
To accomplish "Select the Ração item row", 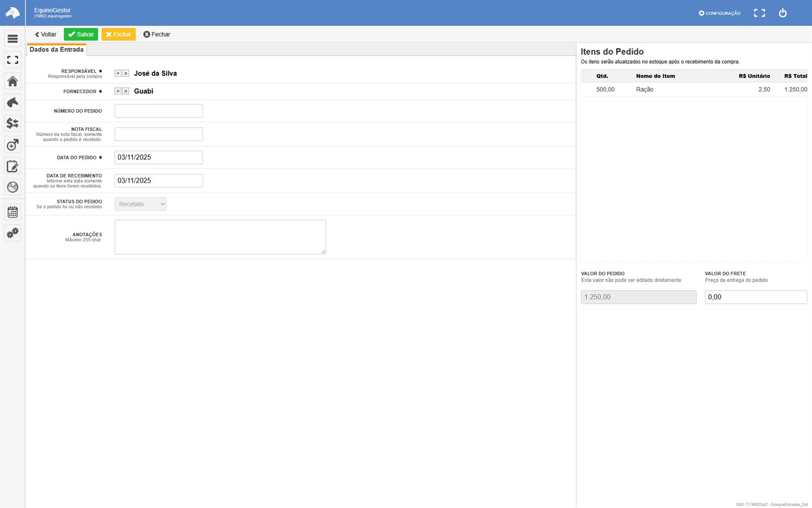I will pyautogui.click(x=694, y=89).
